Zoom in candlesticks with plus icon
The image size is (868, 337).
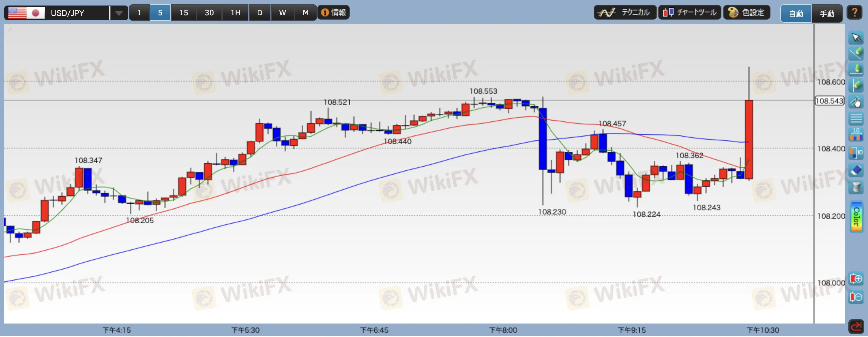[x=856, y=279]
